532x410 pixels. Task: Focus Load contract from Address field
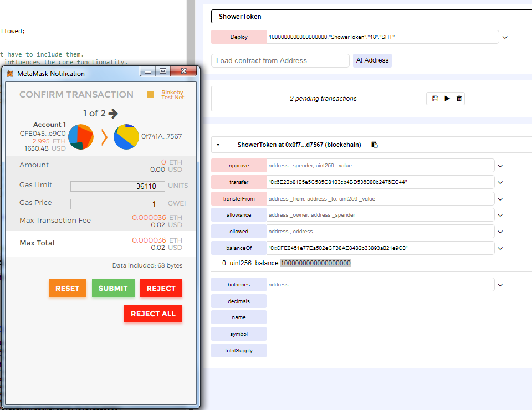click(280, 61)
